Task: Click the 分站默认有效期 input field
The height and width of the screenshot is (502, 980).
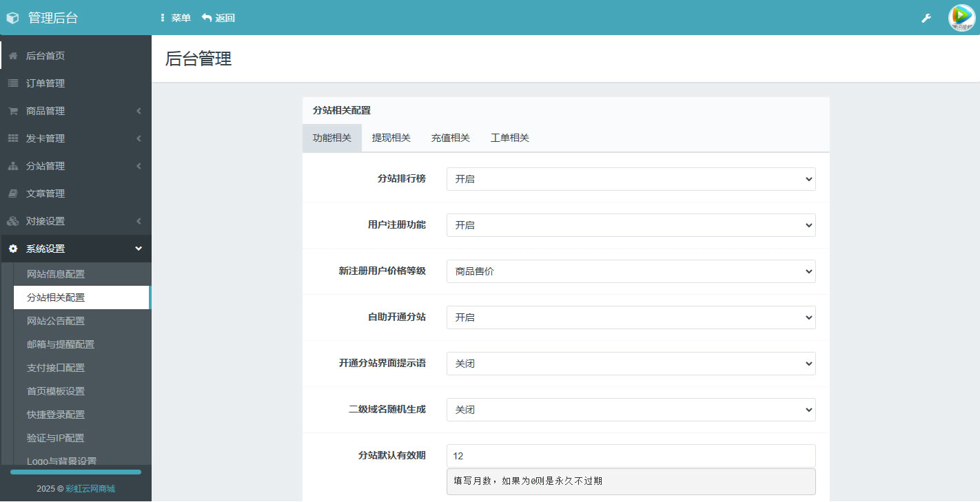Action: [x=631, y=456]
